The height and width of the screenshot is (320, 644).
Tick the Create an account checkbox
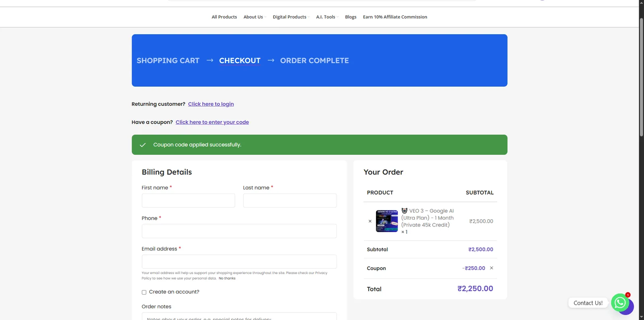(x=144, y=292)
